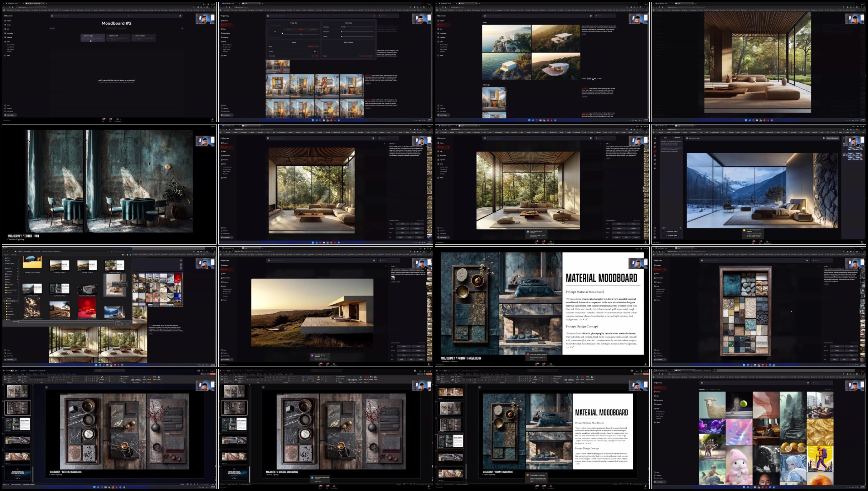Open Zoom Q&A in the Moodboard #2 frame
The height and width of the screenshot is (491, 868).
110,119
